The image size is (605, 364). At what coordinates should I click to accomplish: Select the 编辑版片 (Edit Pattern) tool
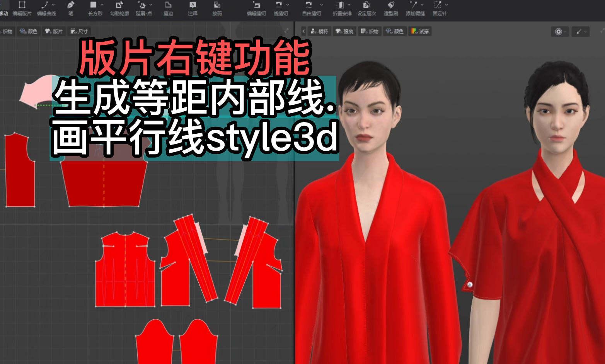22,9
